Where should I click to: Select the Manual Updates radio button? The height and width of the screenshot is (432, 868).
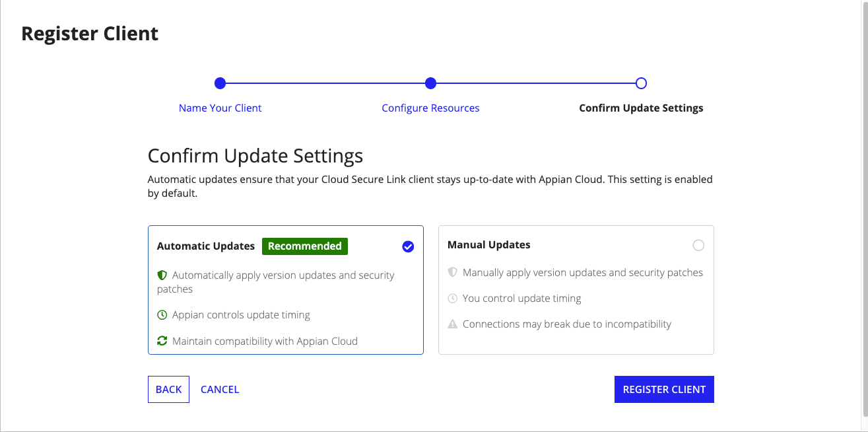point(698,245)
